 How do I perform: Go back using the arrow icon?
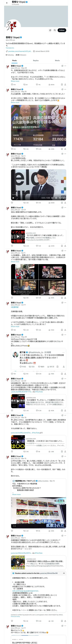pyautogui.click(x=7, y=3)
